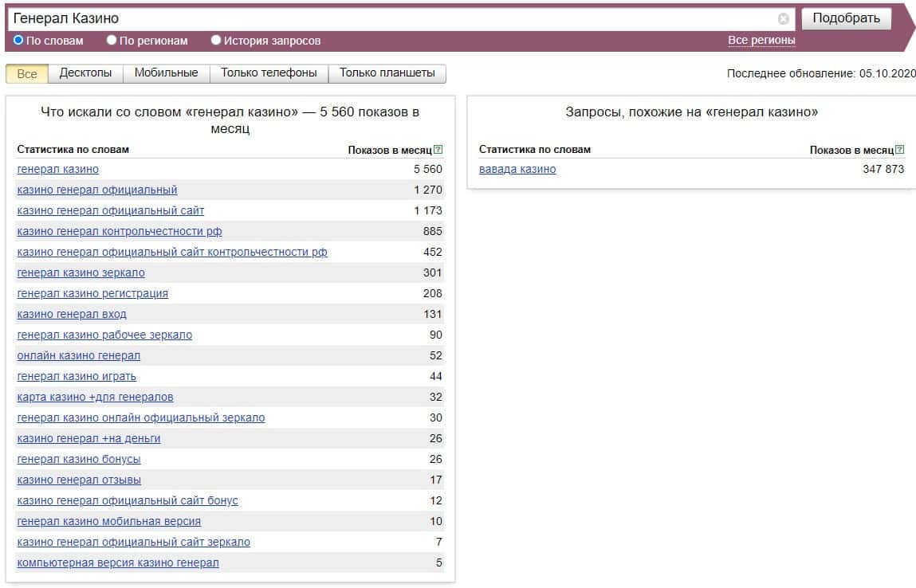This screenshot has height=588, width=916.
Task: Clear the search field with the X icon
Action: 783,19
